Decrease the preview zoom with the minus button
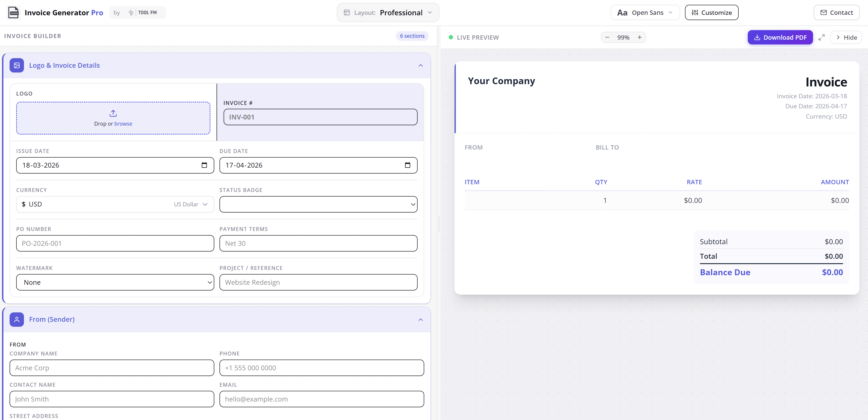Viewport: 868px width, 420px height. click(x=607, y=37)
